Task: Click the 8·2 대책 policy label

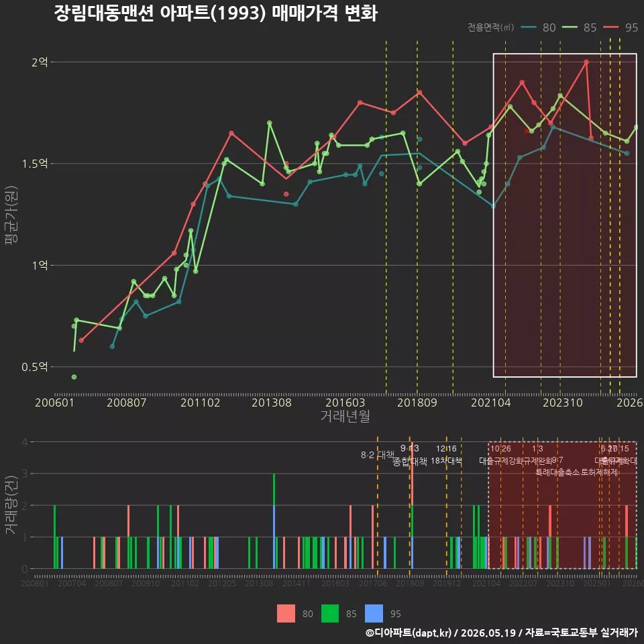Action: click(377, 455)
